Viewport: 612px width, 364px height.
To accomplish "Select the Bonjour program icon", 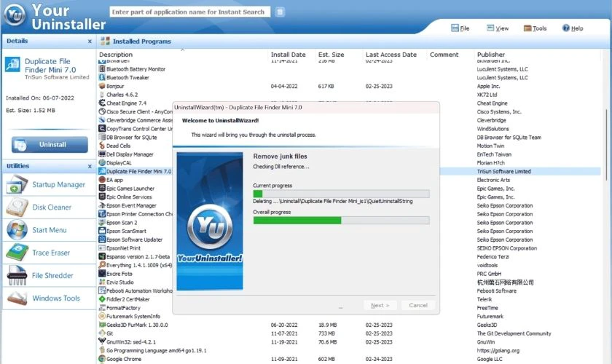I will [102, 86].
